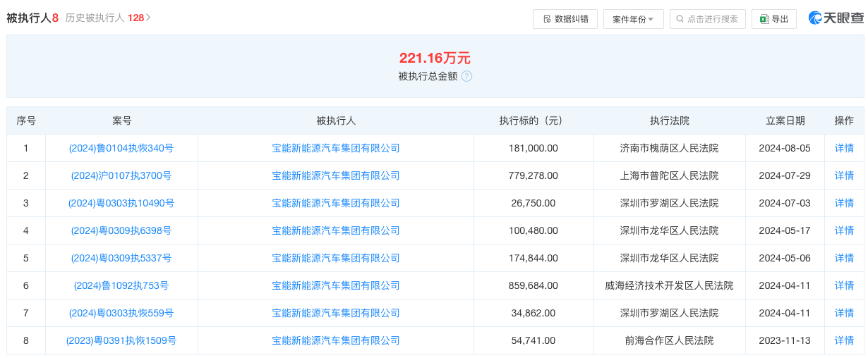The width and height of the screenshot is (868, 358).
Task: Click 宝能新能源汽车集团有限公司 in row 5
Action: [x=336, y=258]
